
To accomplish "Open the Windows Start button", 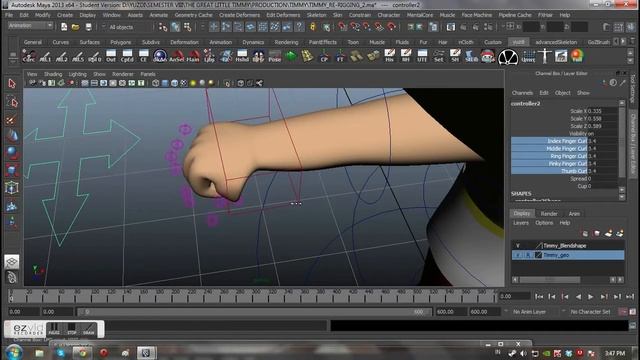I will coord(14,353).
